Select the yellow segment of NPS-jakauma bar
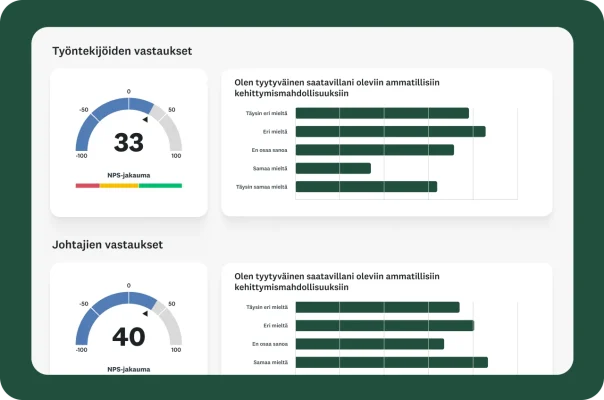 tap(119, 185)
